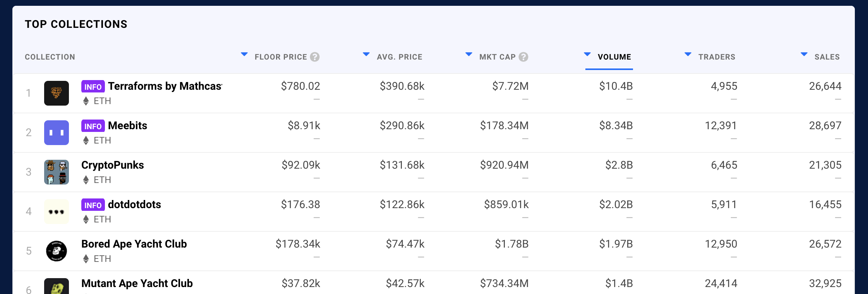Select the VOLUME column header
Screen dimensions: 868x294
pos(614,57)
